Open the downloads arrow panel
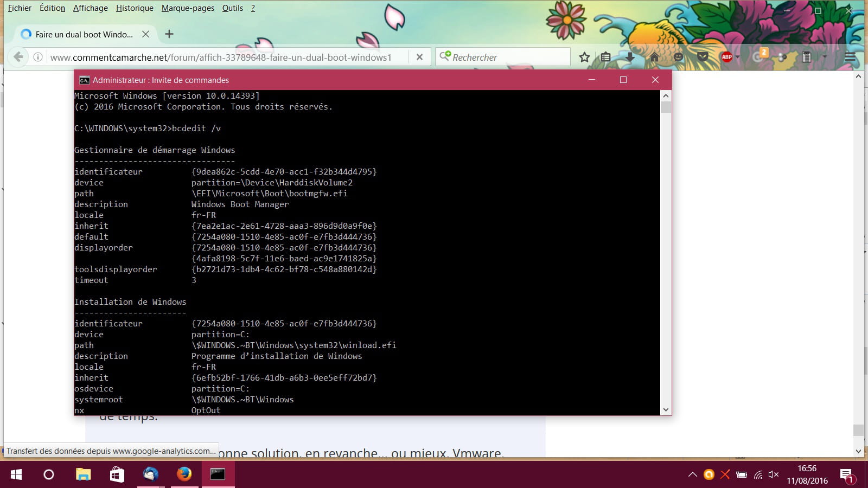The width and height of the screenshot is (868, 488). pos(630,57)
